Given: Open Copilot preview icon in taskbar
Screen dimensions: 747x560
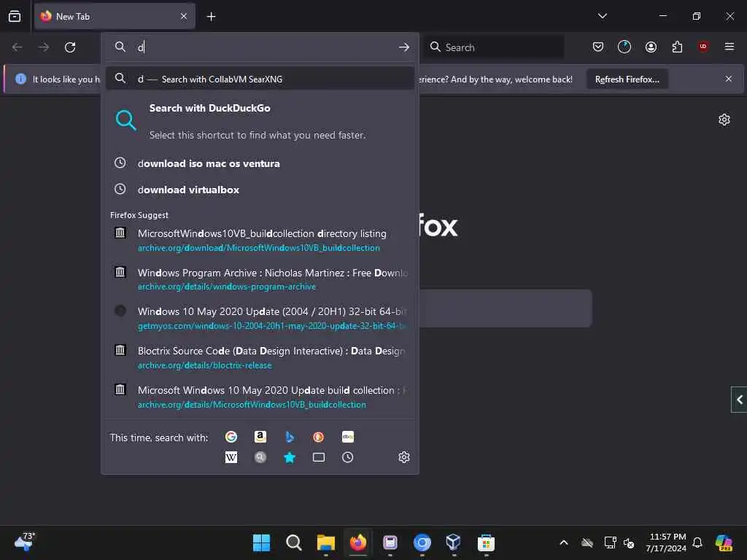Looking at the screenshot, I should point(724,542).
